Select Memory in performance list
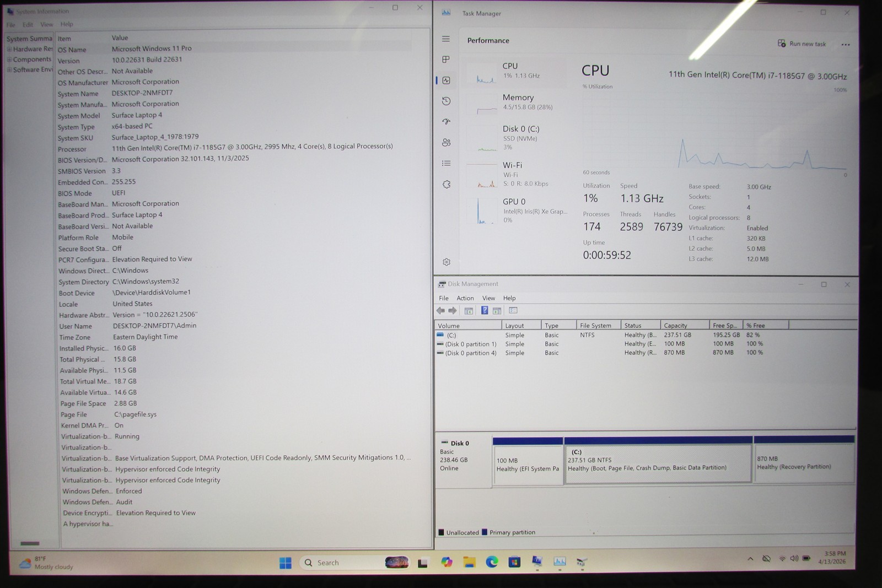 pos(516,103)
